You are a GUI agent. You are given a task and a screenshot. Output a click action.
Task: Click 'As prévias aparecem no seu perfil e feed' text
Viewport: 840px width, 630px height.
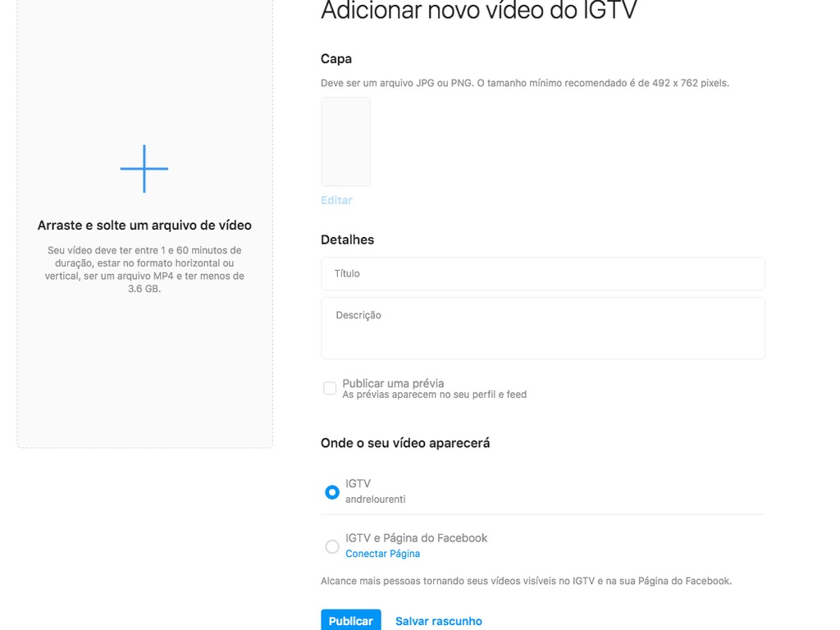pos(435,395)
